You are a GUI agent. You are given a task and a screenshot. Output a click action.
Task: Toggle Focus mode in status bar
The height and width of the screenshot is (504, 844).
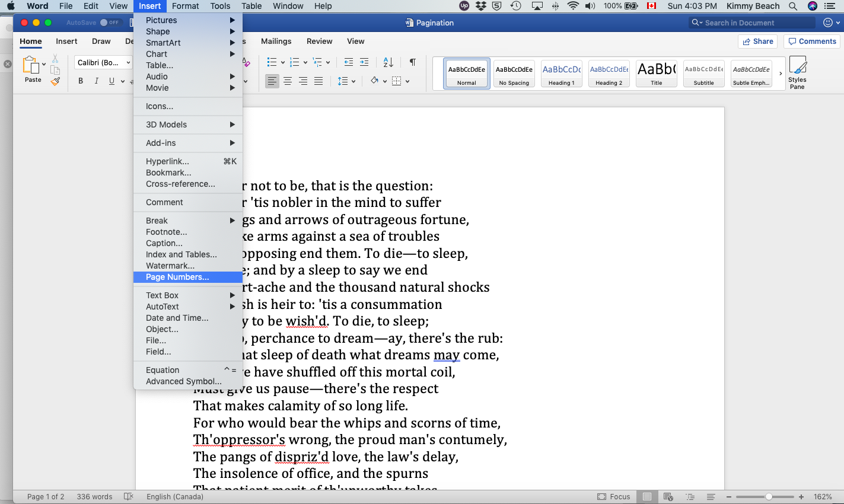[x=614, y=497]
